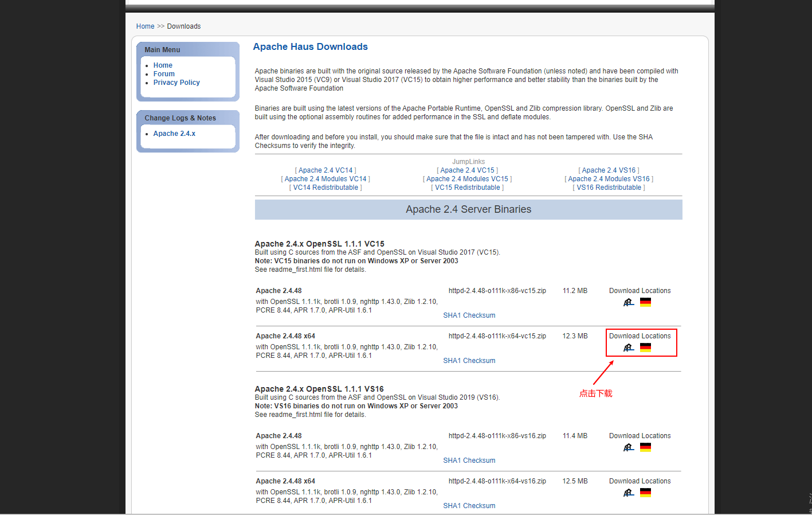Image resolution: width=812 pixels, height=515 pixels.
Task: Click OpenSSL 1.1.1k link in VS16 x64 row
Action: [x=311, y=492]
